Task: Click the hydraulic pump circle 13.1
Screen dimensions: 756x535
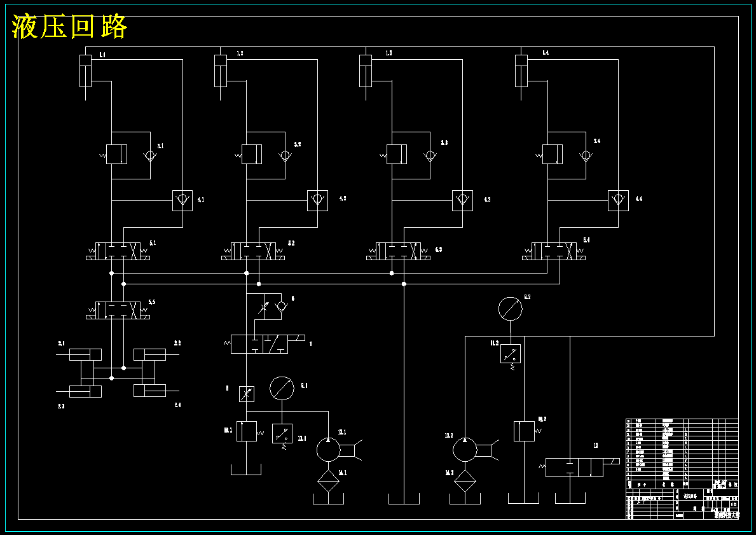Action: [x=328, y=450]
